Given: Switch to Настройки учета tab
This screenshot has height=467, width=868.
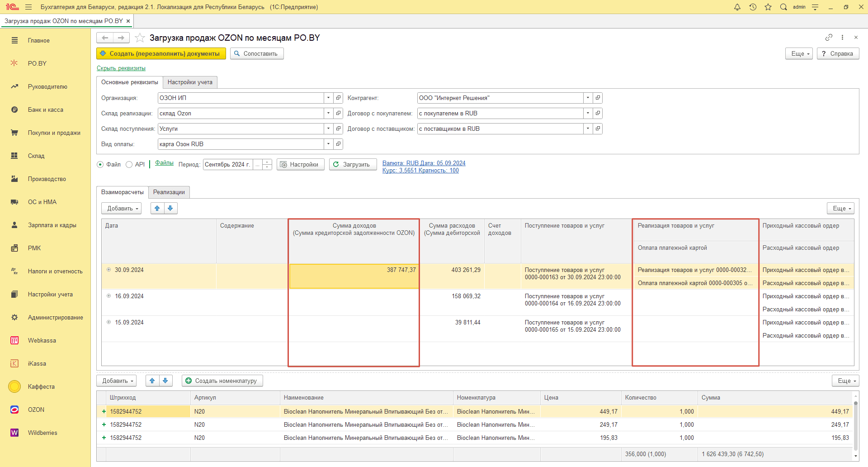Looking at the screenshot, I should (x=190, y=82).
